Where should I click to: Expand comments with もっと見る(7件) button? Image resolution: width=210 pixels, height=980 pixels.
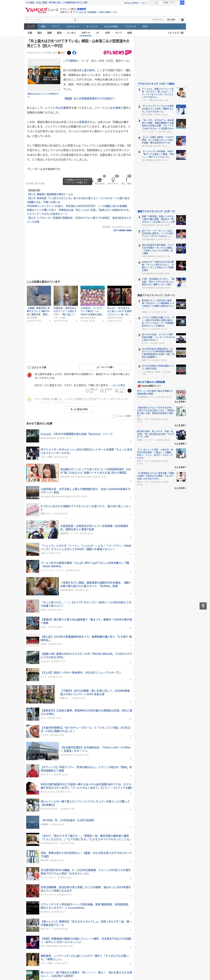(x=79, y=409)
